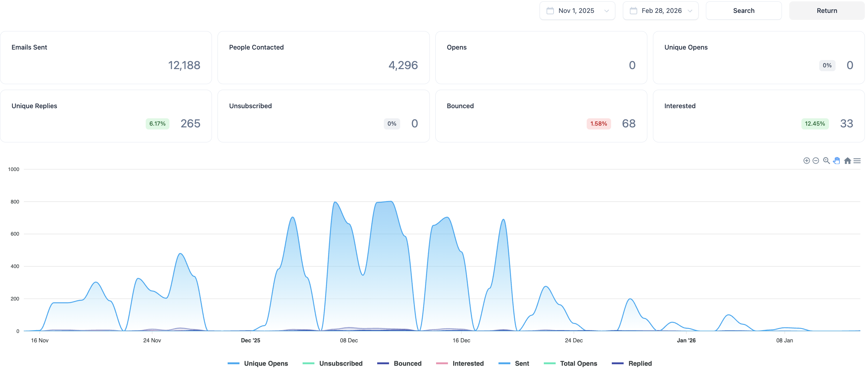868x379 pixels.
Task: Open the Feb 28, 2026 end date dropdown
Action: click(661, 11)
